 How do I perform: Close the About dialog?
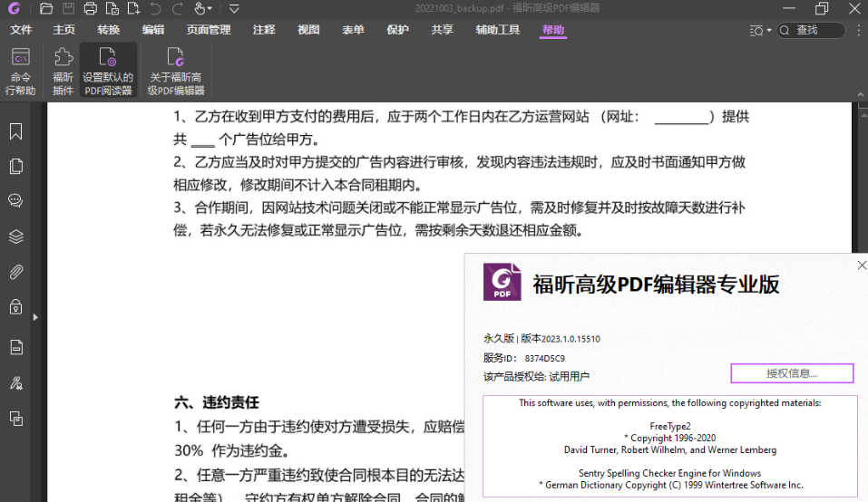[x=862, y=265]
